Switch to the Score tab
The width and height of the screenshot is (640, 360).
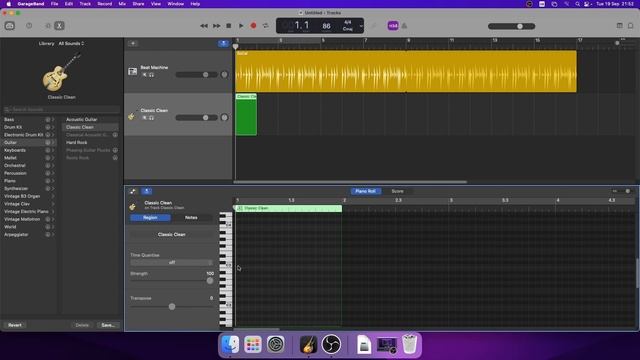[x=397, y=191]
